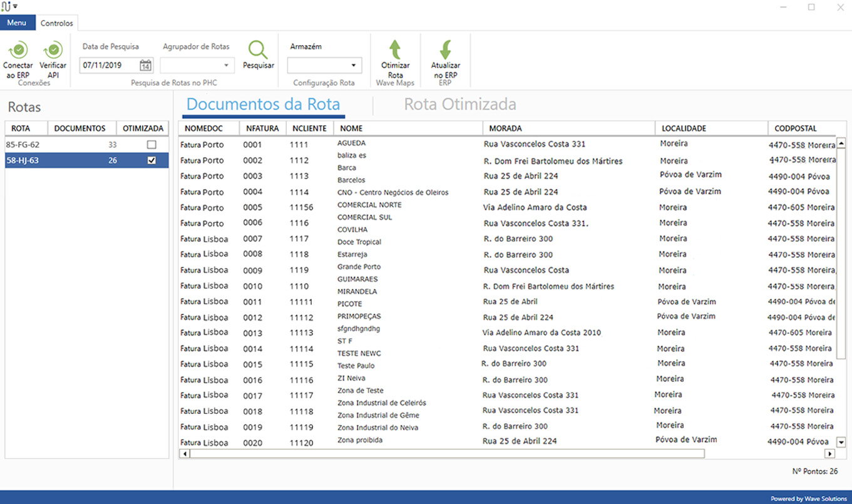This screenshot has width=852, height=504.
Task: Open the app icon in title bar
Action: coord(7,6)
